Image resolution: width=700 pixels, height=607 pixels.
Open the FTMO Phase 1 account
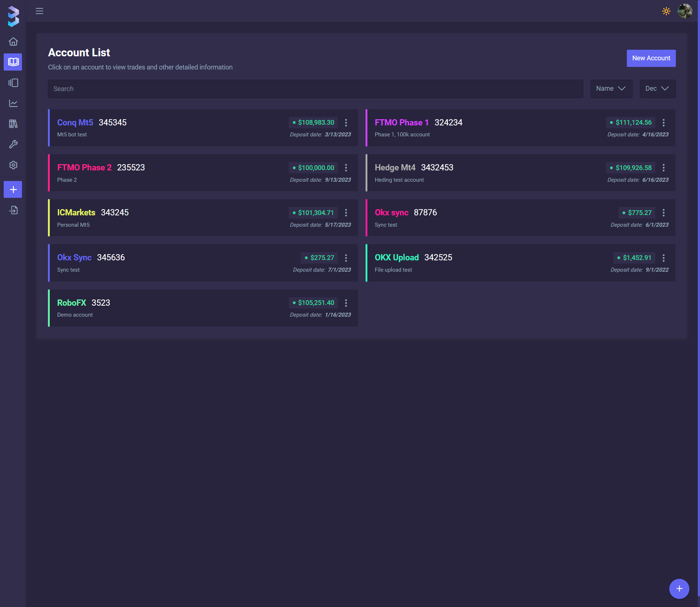coord(401,123)
